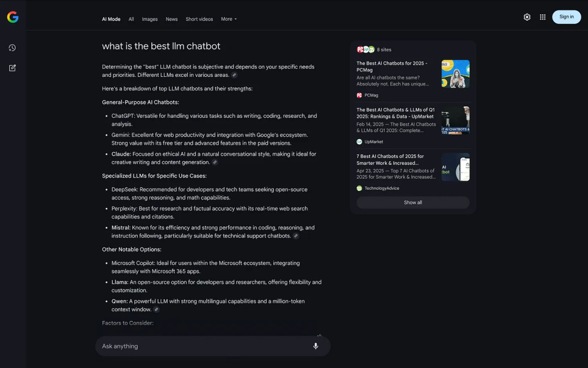Start a new AI Mode search
The image size is (588, 368).
[x=12, y=68]
